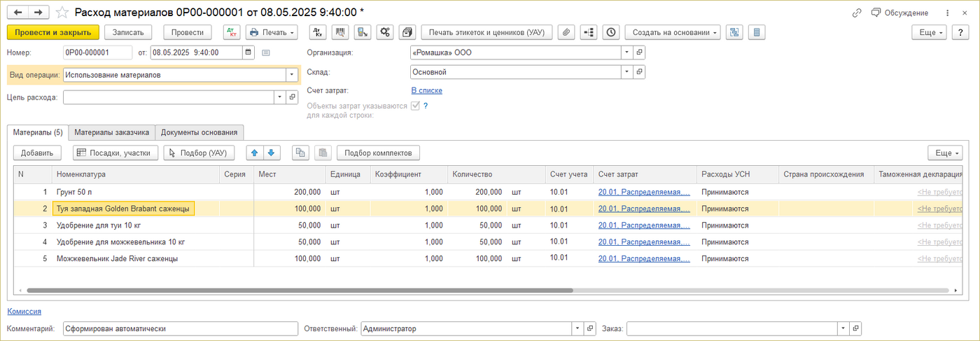The width and height of the screenshot is (980, 341).
Task: Open the Организация dropdown
Action: [626, 53]
